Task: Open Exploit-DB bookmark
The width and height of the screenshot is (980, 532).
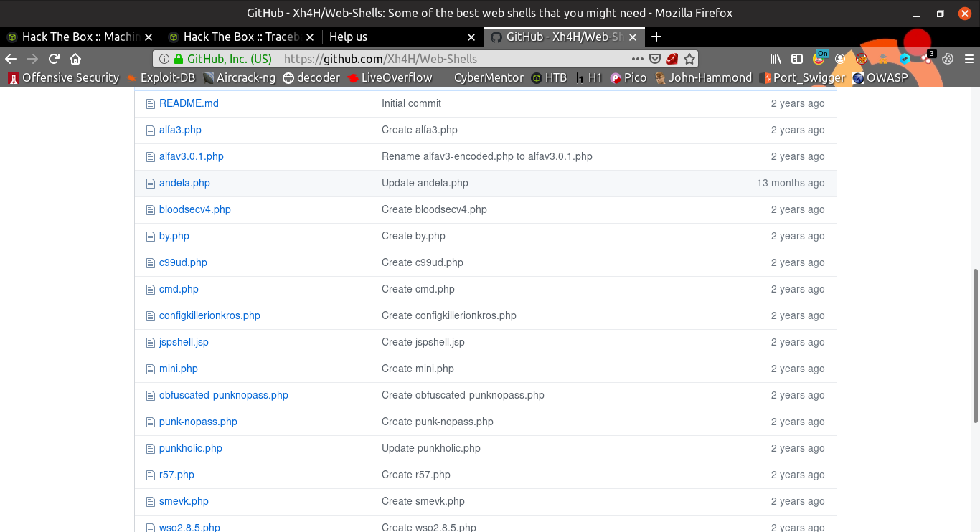Action: pos(161,77)
